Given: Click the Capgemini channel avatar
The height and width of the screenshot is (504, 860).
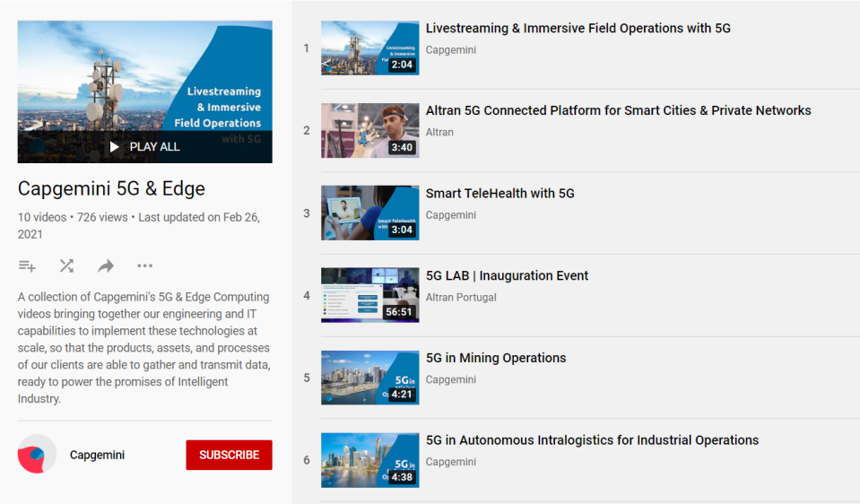Looking at the screenshot, I should click(x=37, y=455).
